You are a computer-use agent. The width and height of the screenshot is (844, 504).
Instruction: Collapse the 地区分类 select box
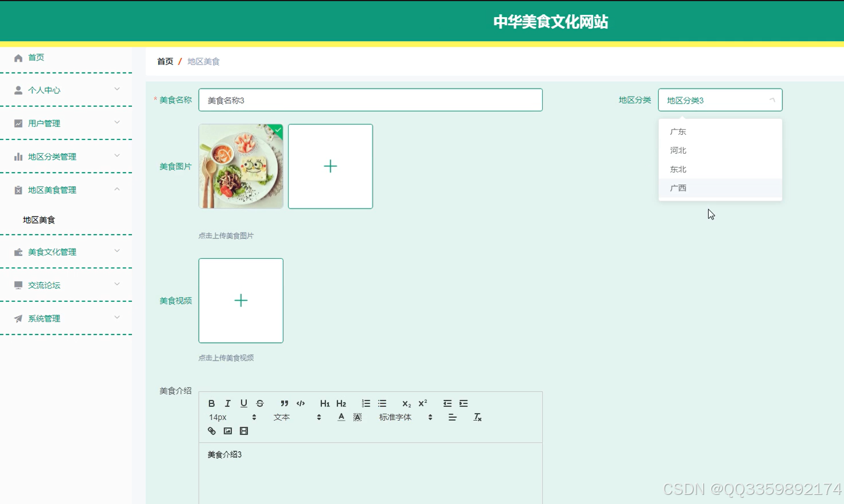[x=720, y=100]
